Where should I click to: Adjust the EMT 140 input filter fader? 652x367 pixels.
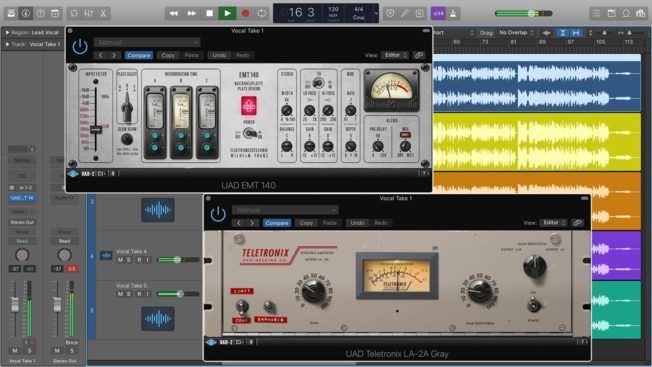click(x=96, y=129)
